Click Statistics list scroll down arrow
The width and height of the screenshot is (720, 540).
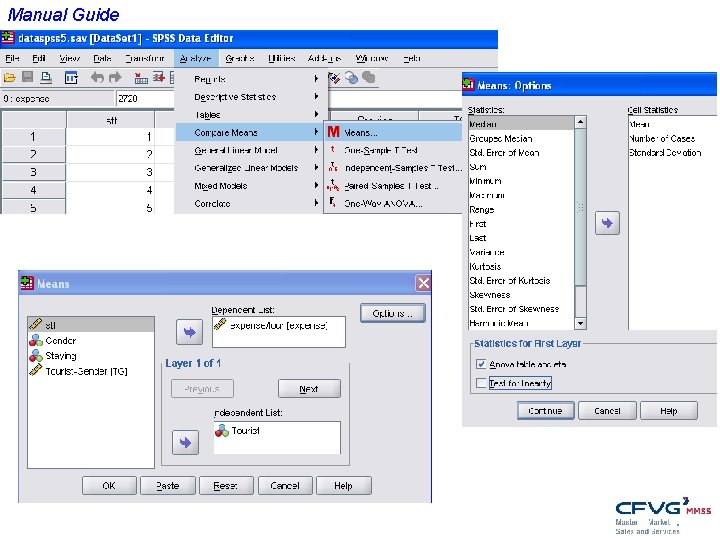click(x=580, y=324)
